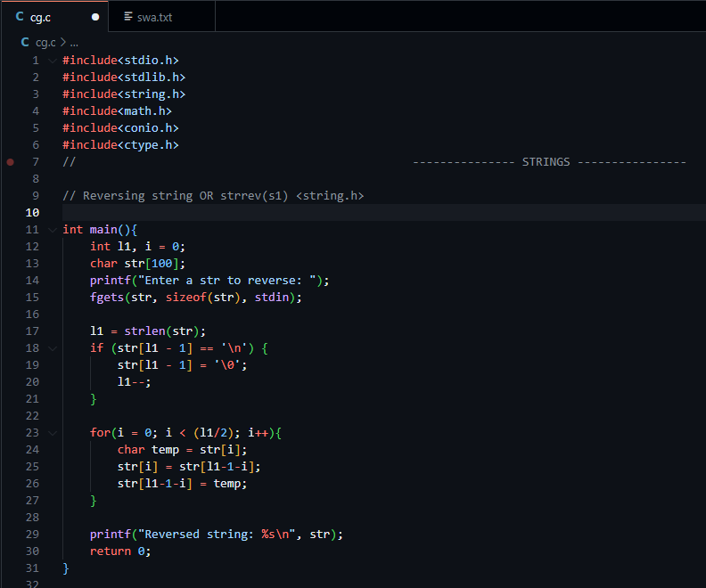The image size is (706, 588).
Task: Collapse the includes fold at line 1
Action: point(53,61)
